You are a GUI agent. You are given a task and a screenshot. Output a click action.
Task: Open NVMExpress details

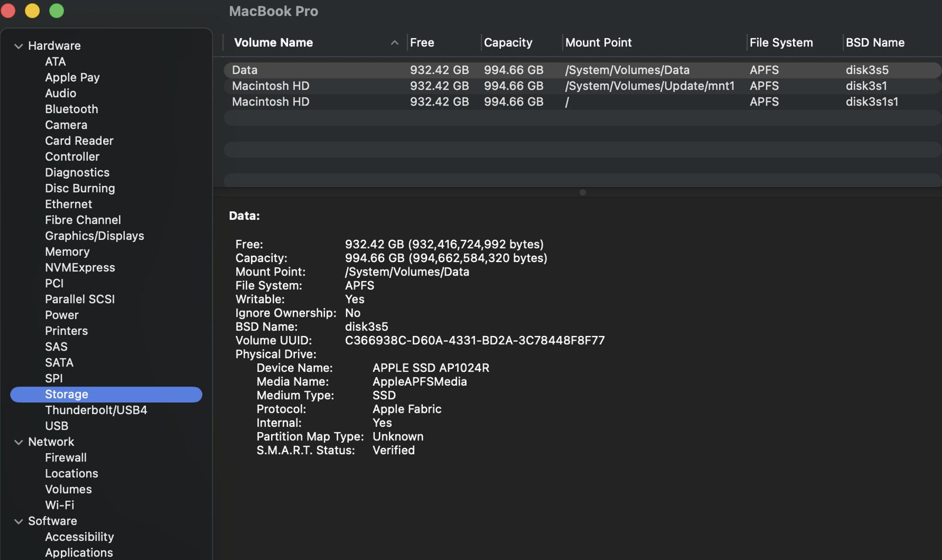point(80,267)
